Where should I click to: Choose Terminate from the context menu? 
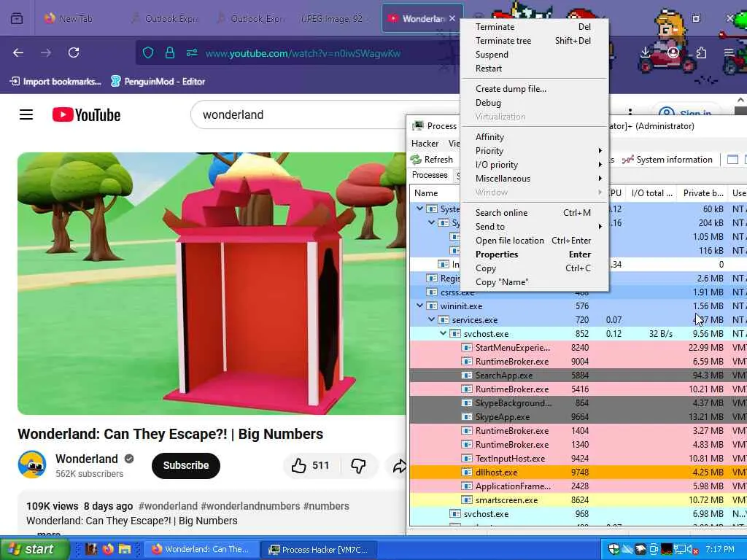[x=535, y=27]
